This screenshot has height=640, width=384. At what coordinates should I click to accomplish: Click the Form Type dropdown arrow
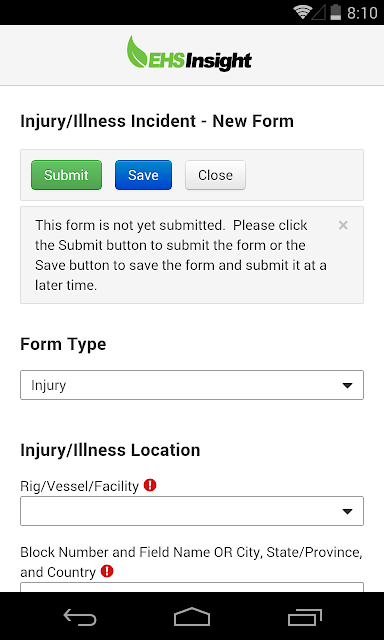click(347, 385)
